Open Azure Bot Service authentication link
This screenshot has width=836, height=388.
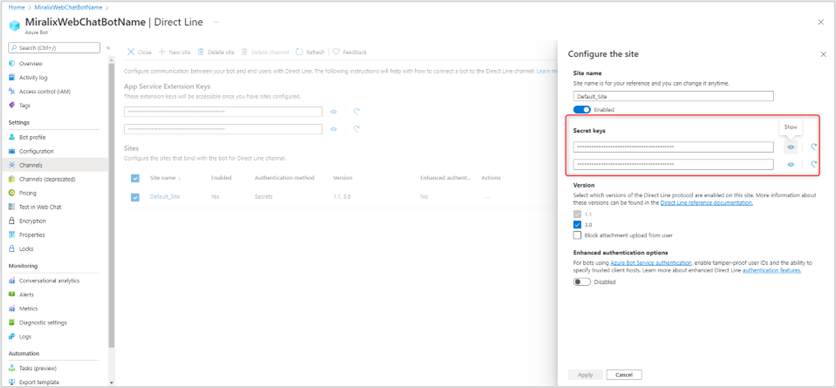[x=651, y=263]
